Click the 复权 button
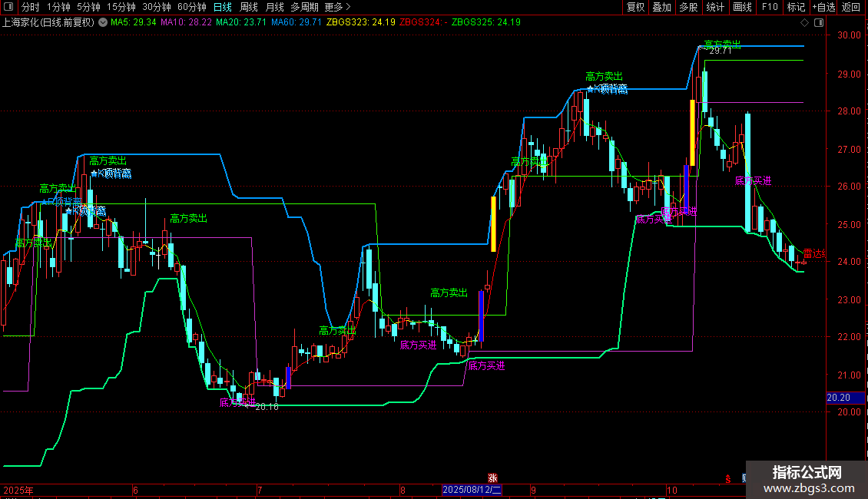Image resolution: width=868 pixels, height=499 pixels. pyautogui.click(x=635, y=7)
